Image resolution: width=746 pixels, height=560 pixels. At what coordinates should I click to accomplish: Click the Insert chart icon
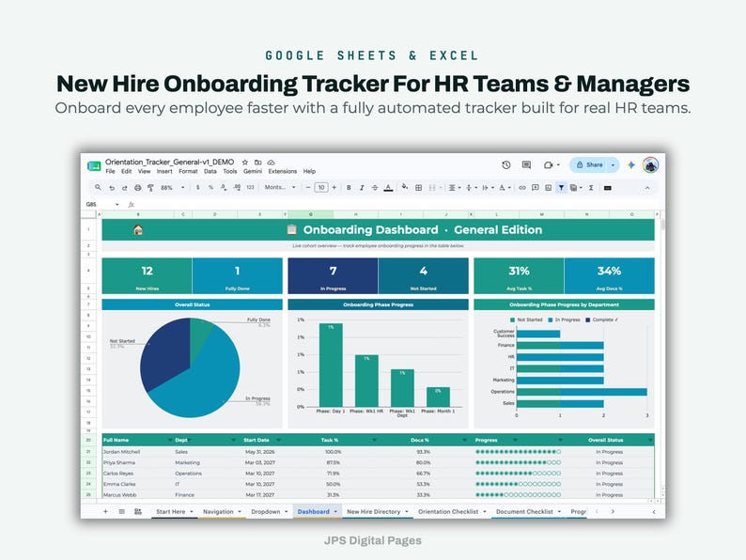click(x=548, y=188)
